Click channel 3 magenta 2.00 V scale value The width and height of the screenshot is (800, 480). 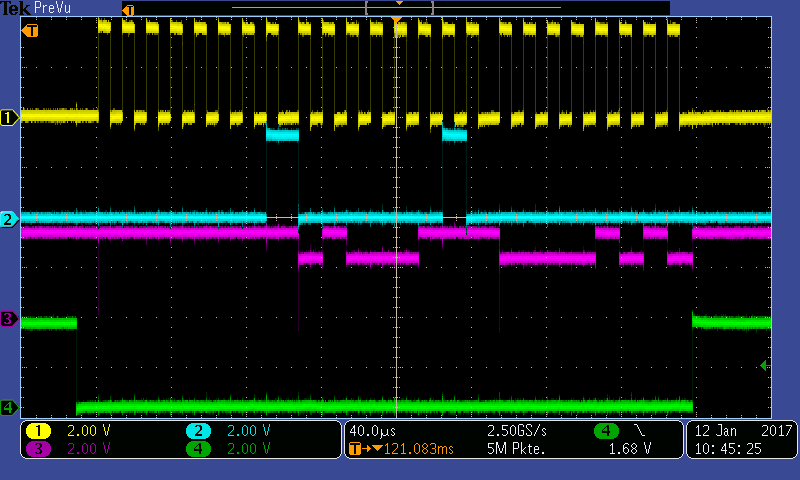tap(89, 449)
